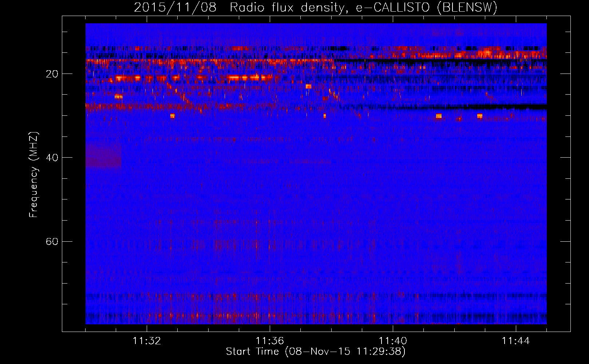Select the 11:44 time tick label

tap(516, 341)
